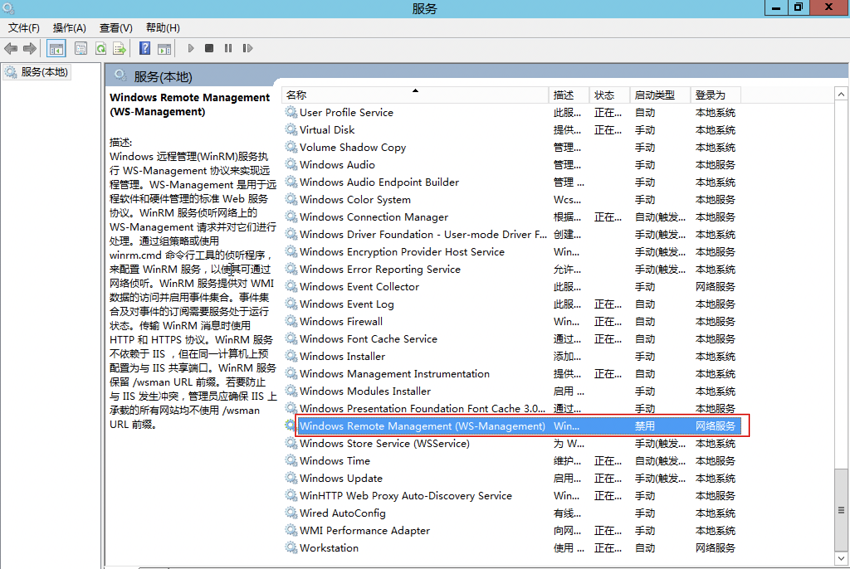
Task: Pause the service with pause button
Action: pyautogui.click(x=228, y=48)
